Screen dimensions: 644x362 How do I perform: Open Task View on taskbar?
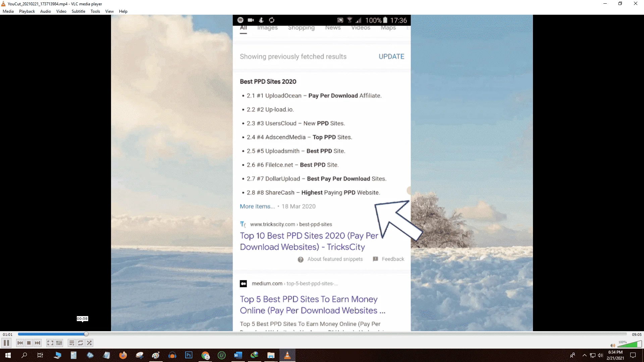tap(40, 355)
